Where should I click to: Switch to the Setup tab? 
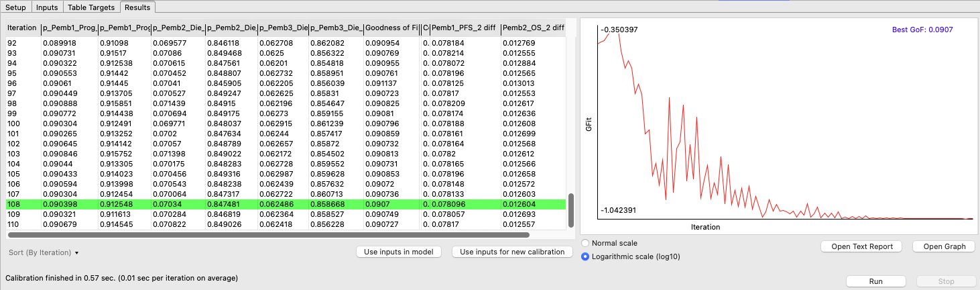(15, 7)
